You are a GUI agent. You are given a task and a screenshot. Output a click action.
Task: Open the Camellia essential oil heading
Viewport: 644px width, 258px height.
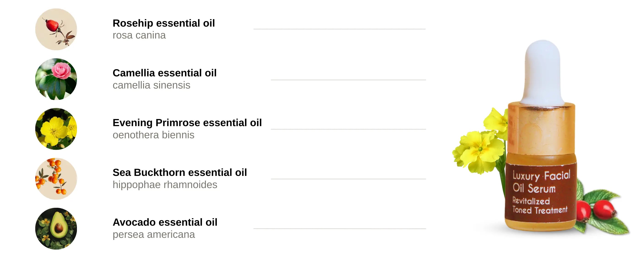coord(165,73)
